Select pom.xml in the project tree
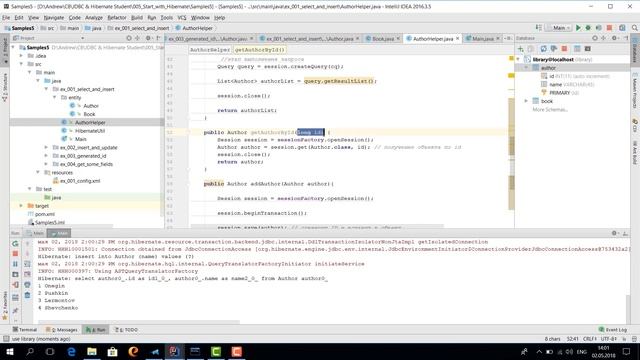Image resolution: width=640 pixels, height=360 pixels. click(45, 214)
